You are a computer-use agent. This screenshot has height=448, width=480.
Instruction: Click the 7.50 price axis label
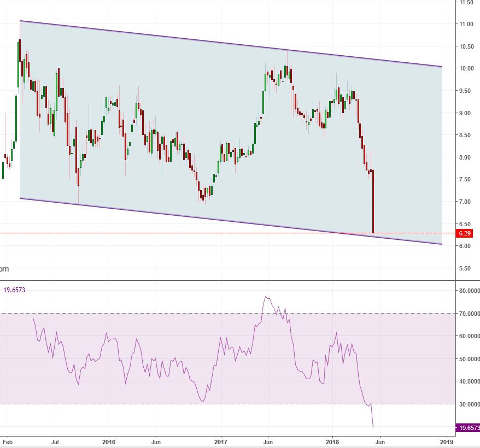[x=465, y=179]
